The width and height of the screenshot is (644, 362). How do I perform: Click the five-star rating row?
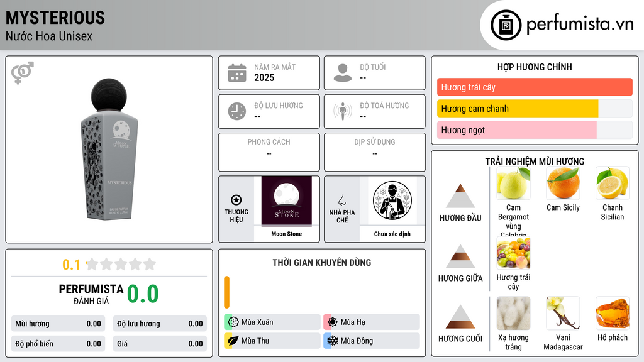click(x=121, y=264)
